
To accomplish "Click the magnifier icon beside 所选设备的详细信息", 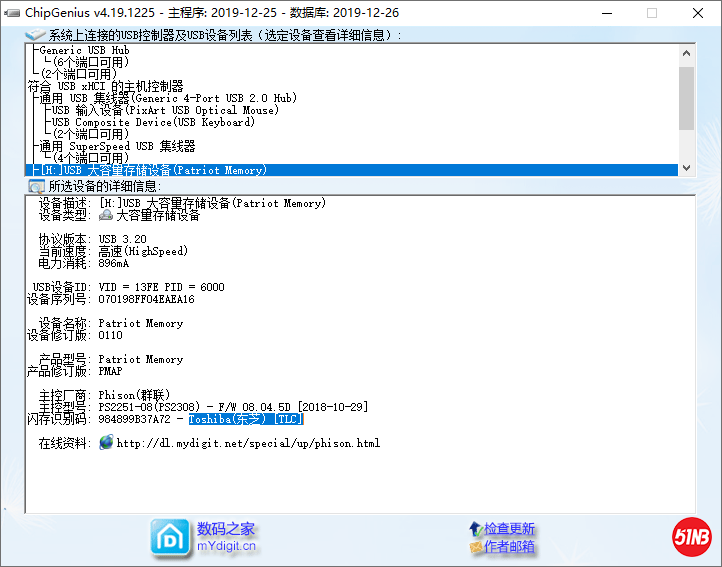I will point(36,187).
